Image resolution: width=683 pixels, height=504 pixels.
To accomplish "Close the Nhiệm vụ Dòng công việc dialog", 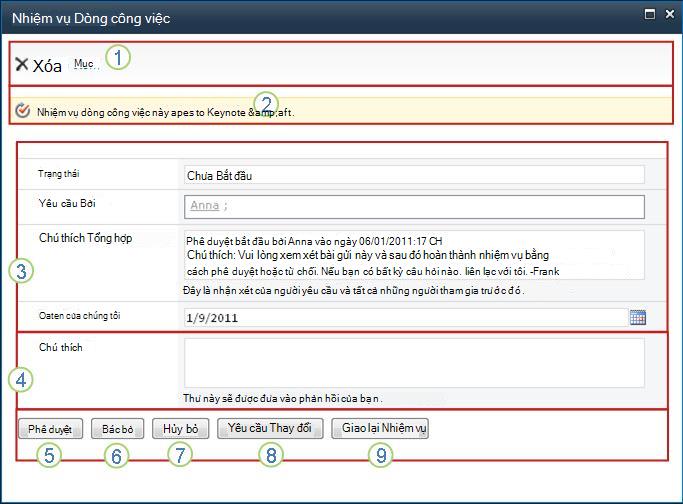I will (670, 14).
